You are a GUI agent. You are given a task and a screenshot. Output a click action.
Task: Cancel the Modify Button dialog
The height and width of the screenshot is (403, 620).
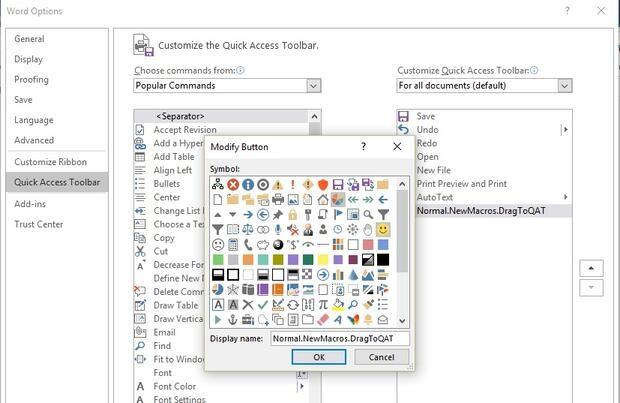pyautogui.click(x=381, y=357)
